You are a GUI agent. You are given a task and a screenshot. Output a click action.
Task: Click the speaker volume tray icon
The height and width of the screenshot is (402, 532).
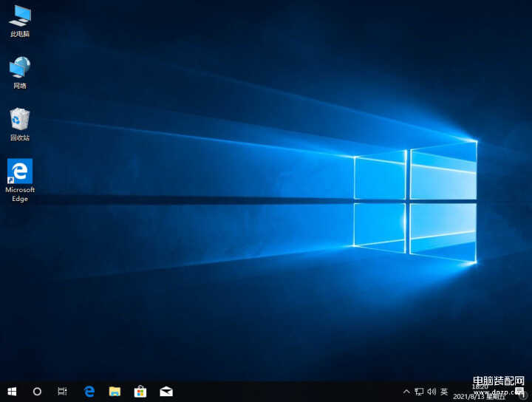click(x=432, y=392)
